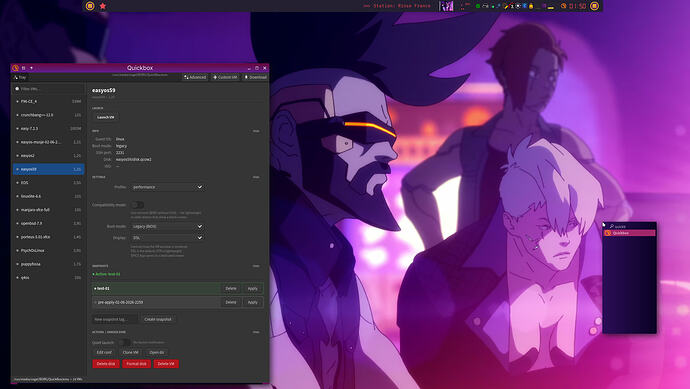Image resolution: width=690 pixels, height=389 pixels.
Task: Select the Quickbox result in launcher
Action: coord(630,233)
